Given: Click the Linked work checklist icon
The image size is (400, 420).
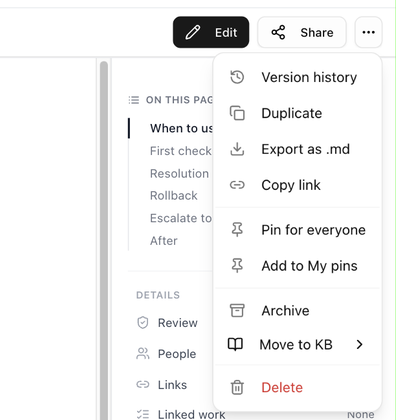Looking at the screenshot, I should [143, 414].
